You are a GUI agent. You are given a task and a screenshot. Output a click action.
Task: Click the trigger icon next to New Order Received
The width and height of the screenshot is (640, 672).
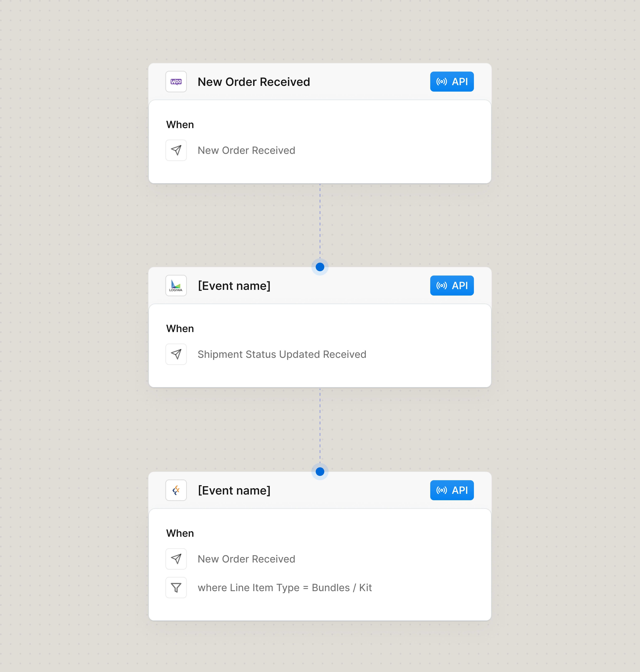176,150
